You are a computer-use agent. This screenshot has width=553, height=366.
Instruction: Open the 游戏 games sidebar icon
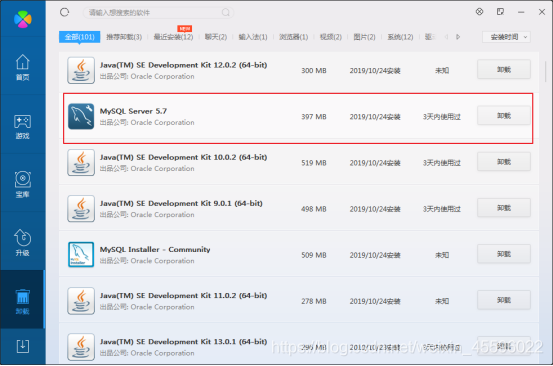pyautogui.click(x=23, y=127)
